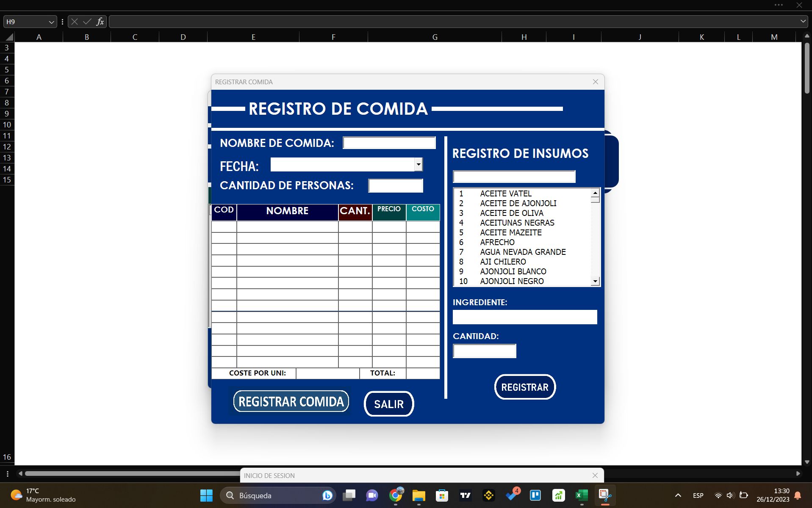
Task: Click the SALIR button
Action: (x=388, y=404)
